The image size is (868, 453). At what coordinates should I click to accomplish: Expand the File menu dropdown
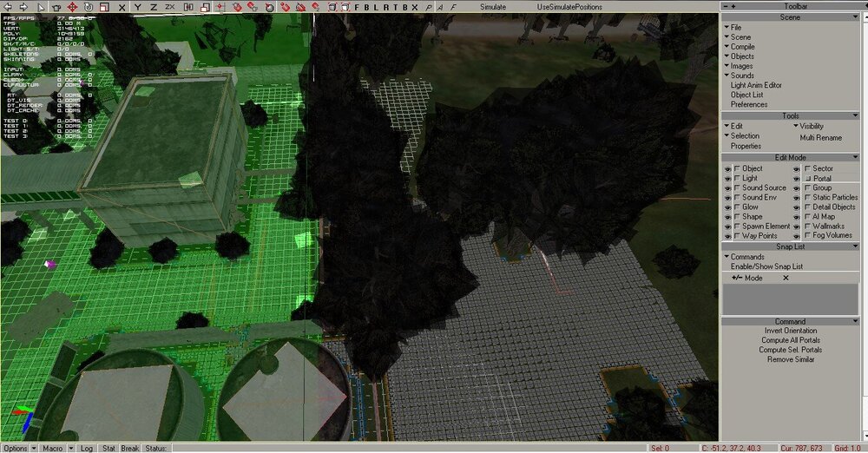tap(733, 27)
